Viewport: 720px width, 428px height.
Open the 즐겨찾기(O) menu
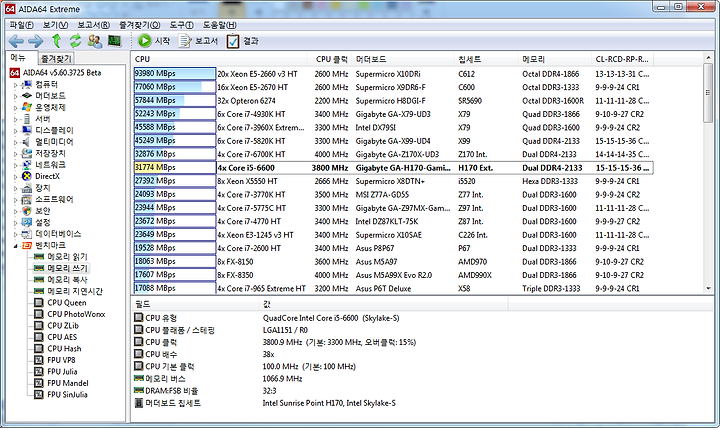click(x=140, y=25)
